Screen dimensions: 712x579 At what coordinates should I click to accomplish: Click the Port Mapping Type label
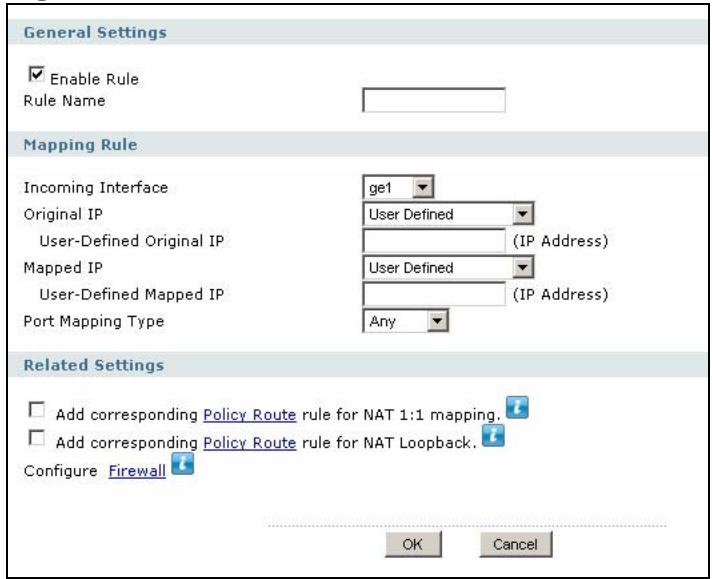click(x=94, y=322)
